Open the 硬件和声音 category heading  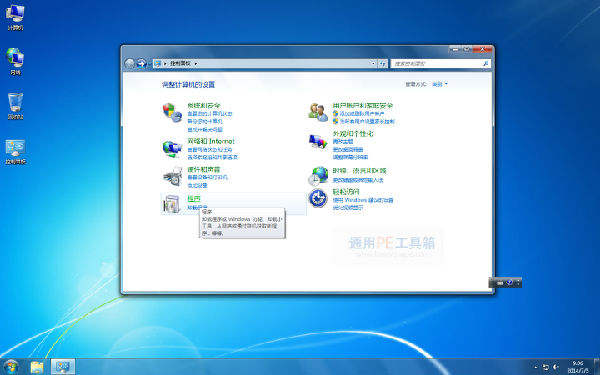tap(204, 169)
